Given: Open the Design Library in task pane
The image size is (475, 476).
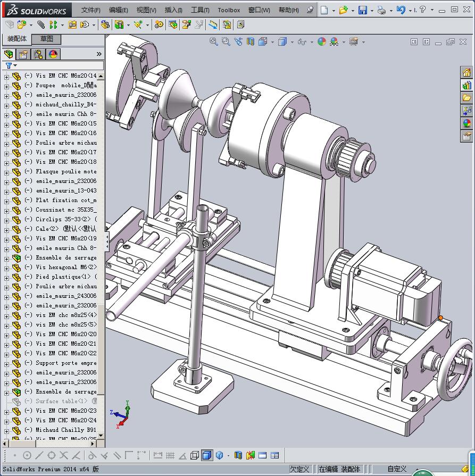Looking at the screenshot, I should pyautogui.click(x=466, y=85).
